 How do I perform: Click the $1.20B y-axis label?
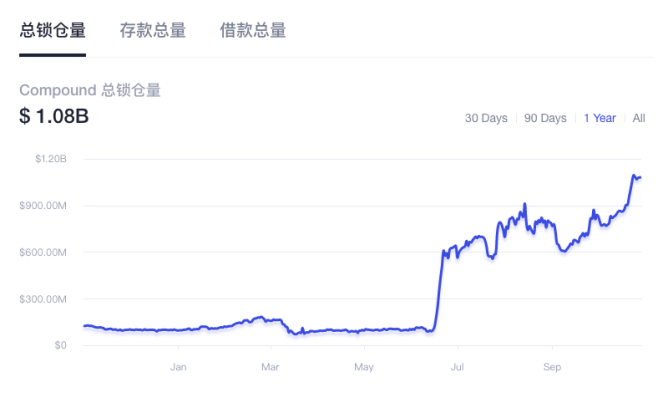tap(51, 159)
